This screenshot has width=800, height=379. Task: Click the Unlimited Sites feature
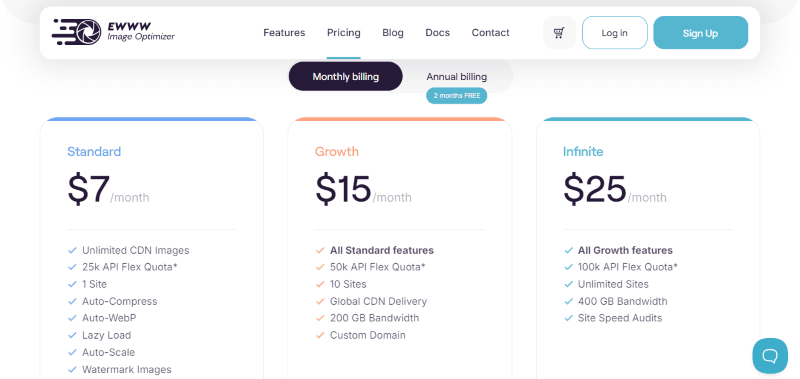pyautogui.click(x=613, y=284)
